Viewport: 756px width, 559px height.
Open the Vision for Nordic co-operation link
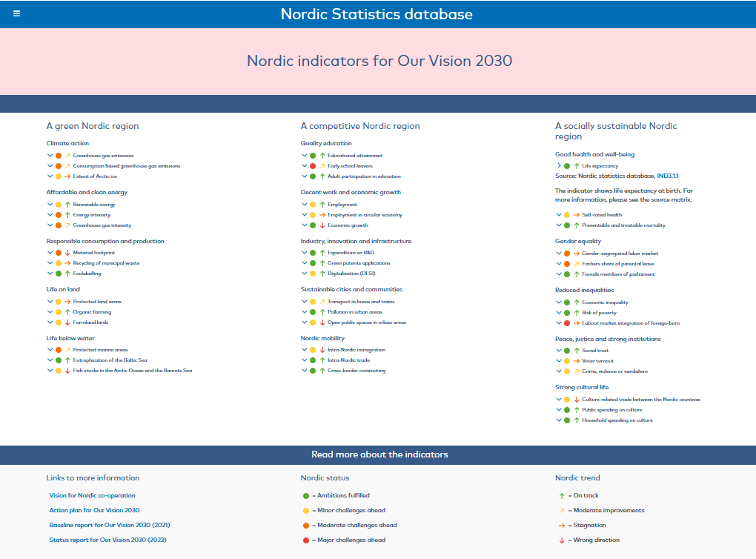click(92, 495)
